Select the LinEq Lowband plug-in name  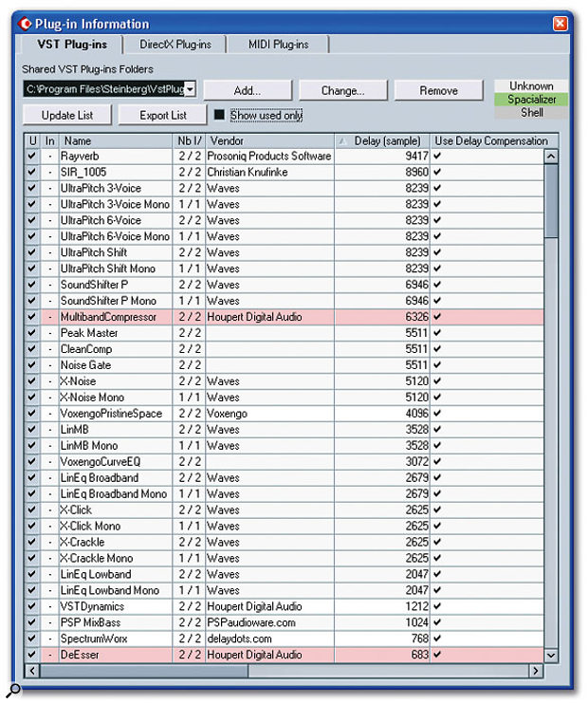96,574
